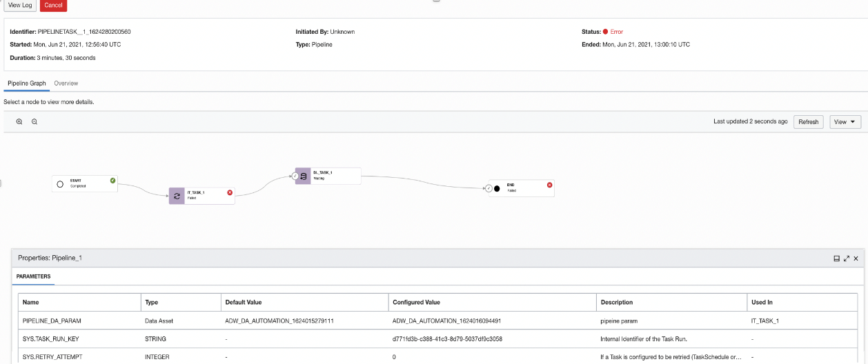Click the IT_TASK_1 integration task icon
Screen dimensions: 868x364
pyautogui.click(x=177, y=196)
